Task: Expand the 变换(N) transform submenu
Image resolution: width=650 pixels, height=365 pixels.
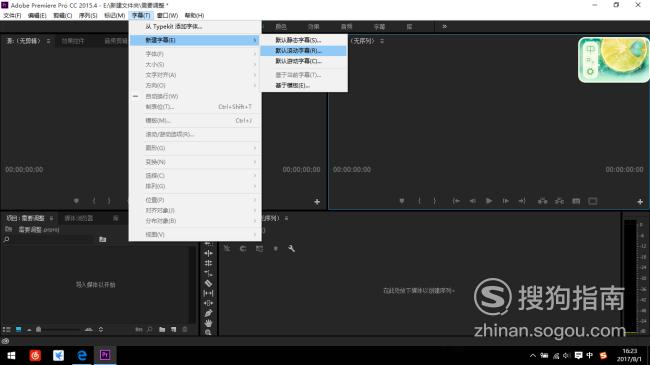Action: (x=195, y=162)
